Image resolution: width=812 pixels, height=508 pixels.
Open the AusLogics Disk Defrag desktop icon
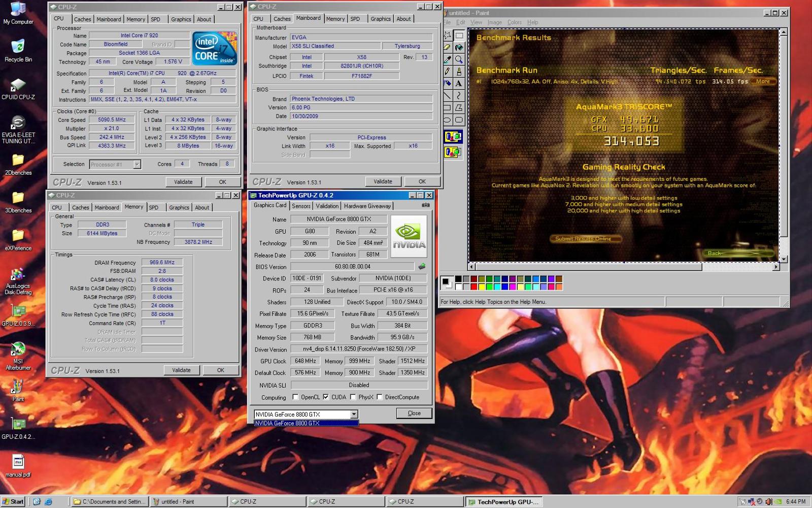(18, 281)
